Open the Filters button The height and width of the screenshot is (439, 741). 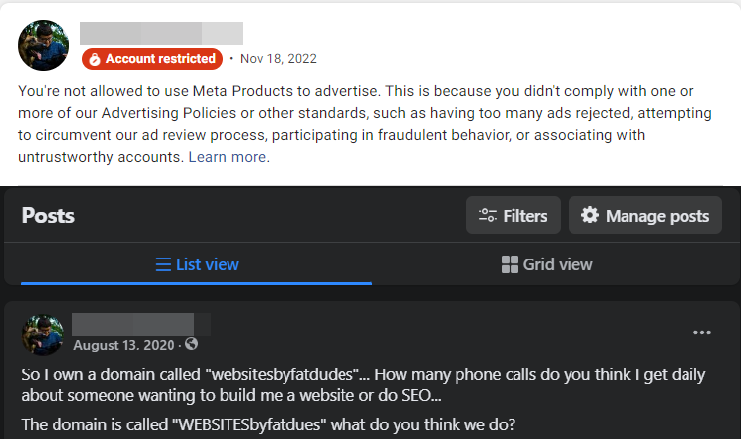(x=513, y=215)
